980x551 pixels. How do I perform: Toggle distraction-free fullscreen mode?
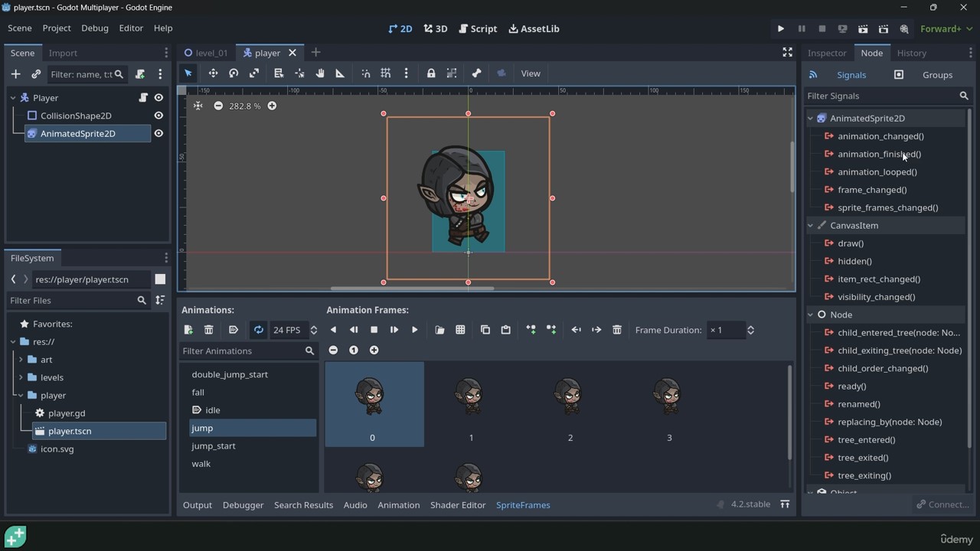pos(787,52)
